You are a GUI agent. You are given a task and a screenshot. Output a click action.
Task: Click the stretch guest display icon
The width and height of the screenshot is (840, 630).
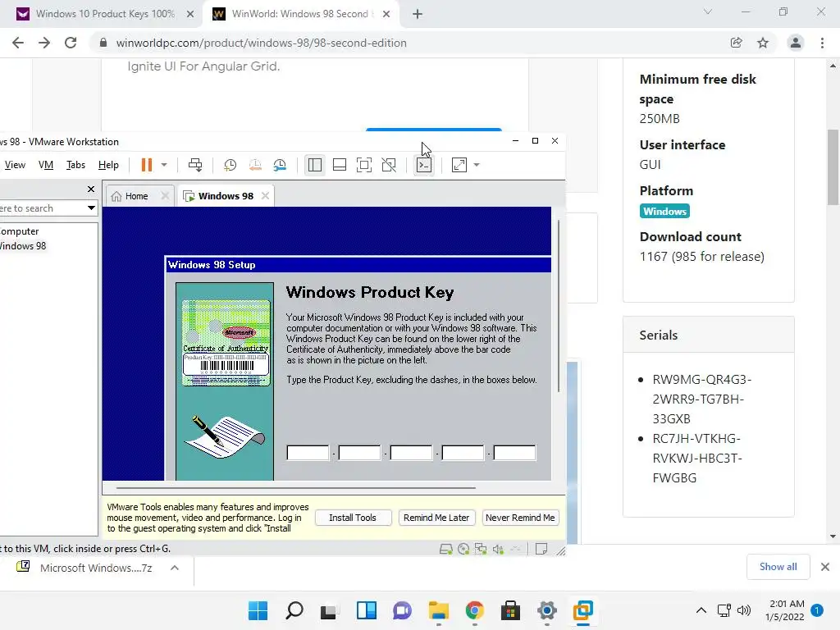459,165
